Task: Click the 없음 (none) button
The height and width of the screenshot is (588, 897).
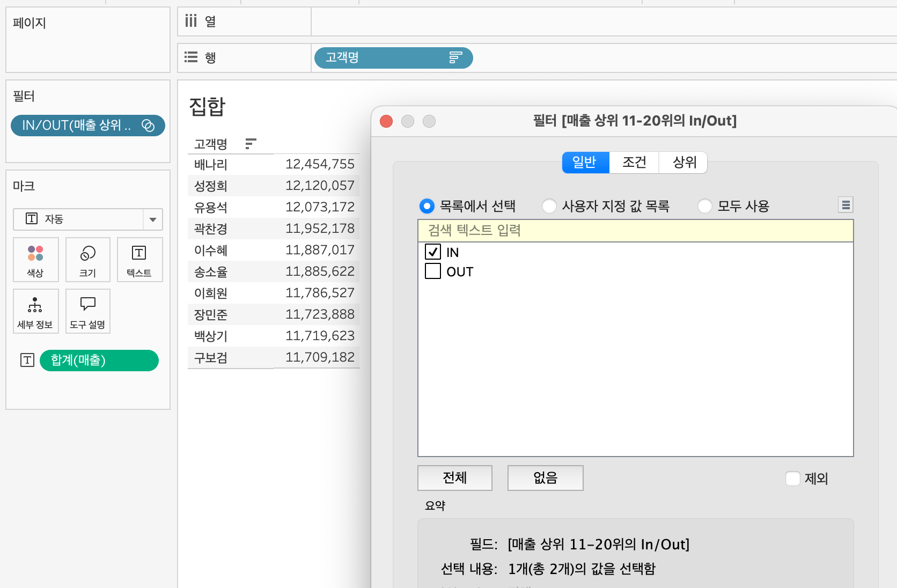Action: click(x=546, y=477)
